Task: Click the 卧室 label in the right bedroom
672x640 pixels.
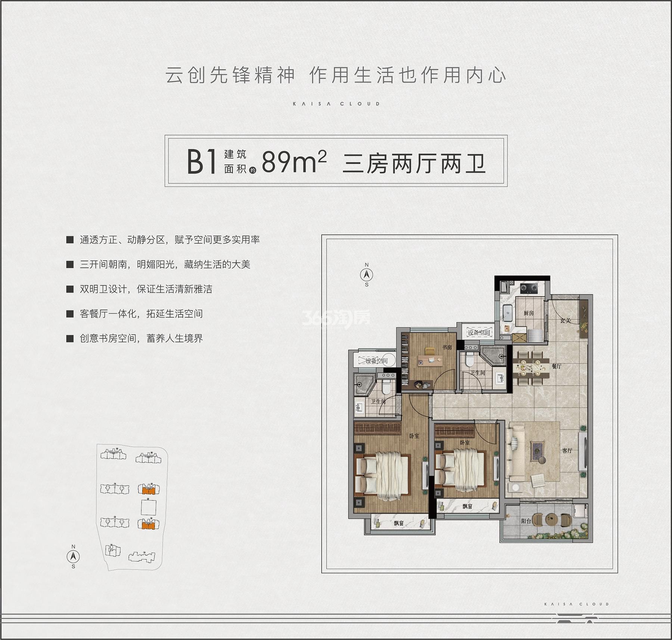Action: [x=465, y=443]
